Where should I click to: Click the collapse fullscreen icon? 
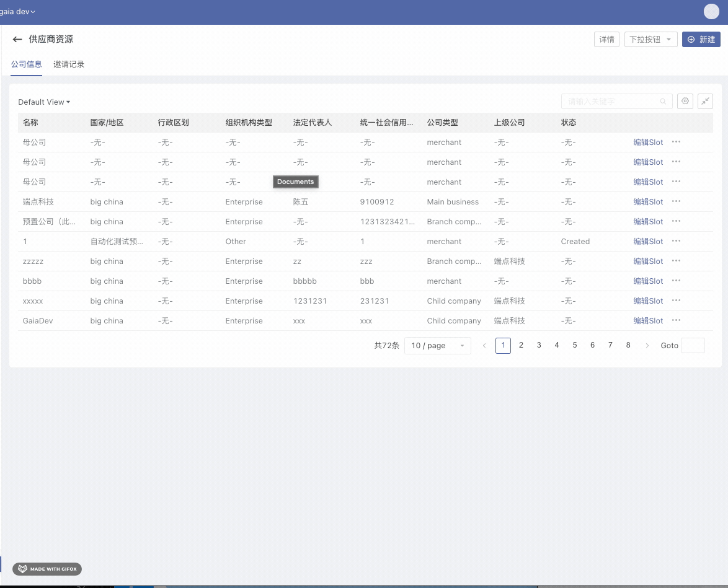click(705, 101)
